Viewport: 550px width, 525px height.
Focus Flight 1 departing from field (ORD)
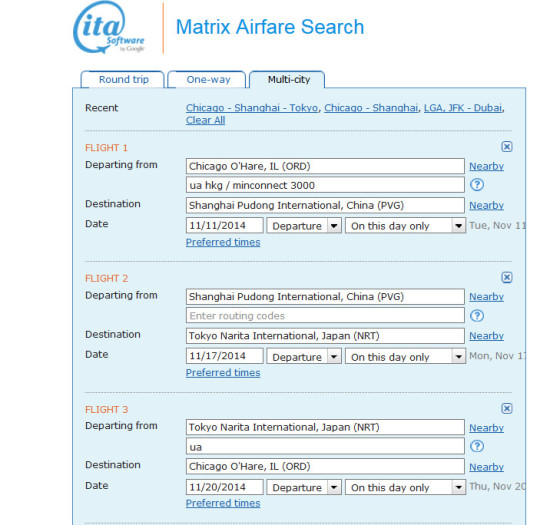pyautogui.click(x=325, y=166)
